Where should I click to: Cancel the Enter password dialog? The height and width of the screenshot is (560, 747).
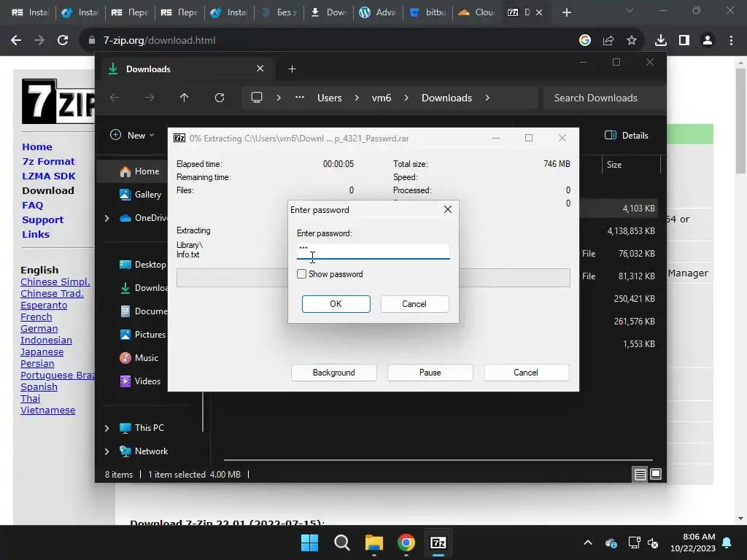pyautogui.click(x=414, y=304)
